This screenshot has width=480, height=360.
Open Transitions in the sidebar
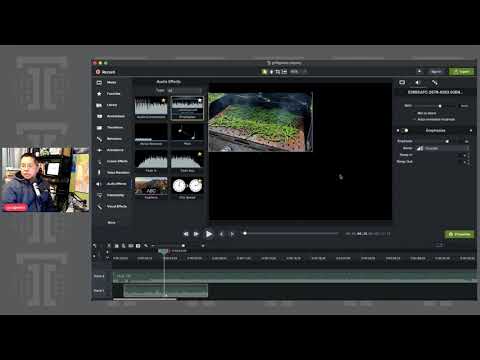pyautogui.click(x=110, y=127)
